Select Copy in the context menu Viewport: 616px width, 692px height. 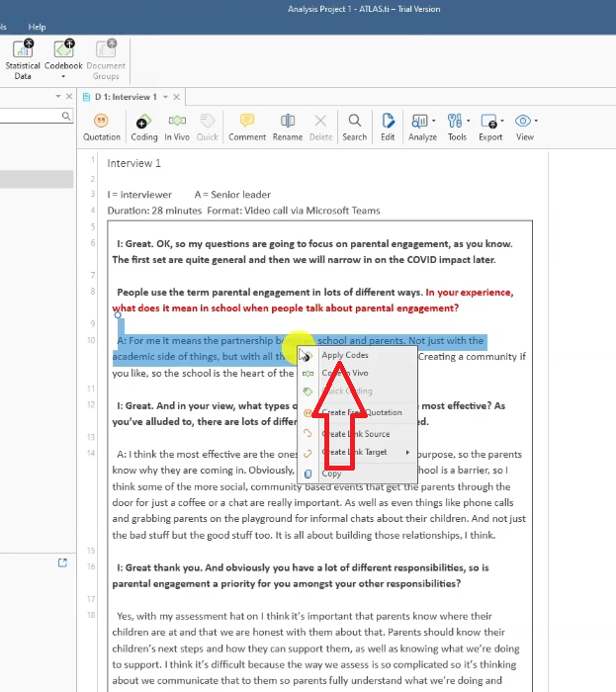tap(331, 474)
